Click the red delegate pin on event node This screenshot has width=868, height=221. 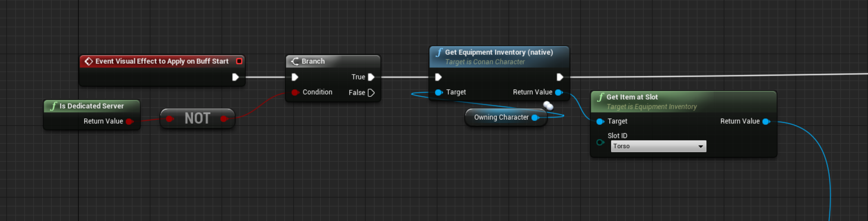pos(239,61)
